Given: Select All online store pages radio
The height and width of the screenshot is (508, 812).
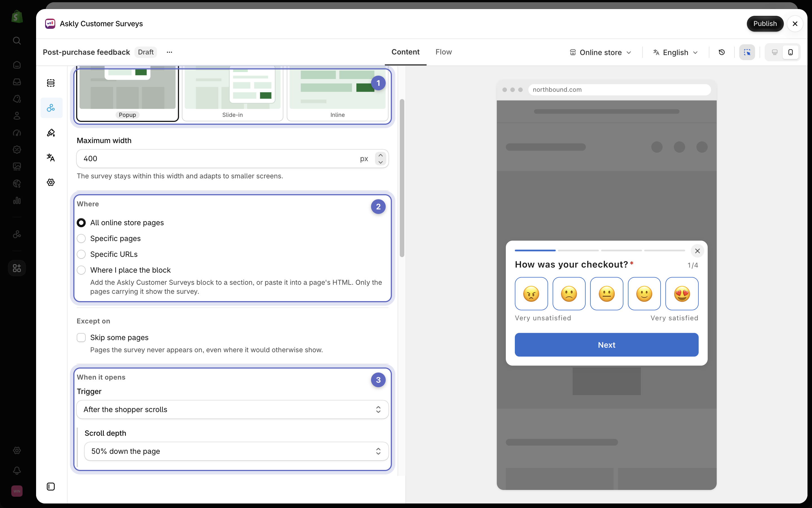Looking at the screenshot, I should click(x=81, y=223).
